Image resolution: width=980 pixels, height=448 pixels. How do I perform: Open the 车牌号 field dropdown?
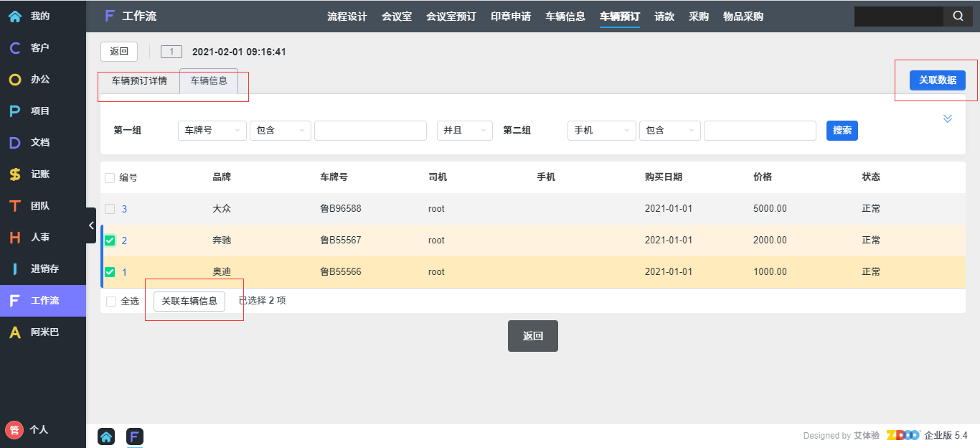click(212, 131)
